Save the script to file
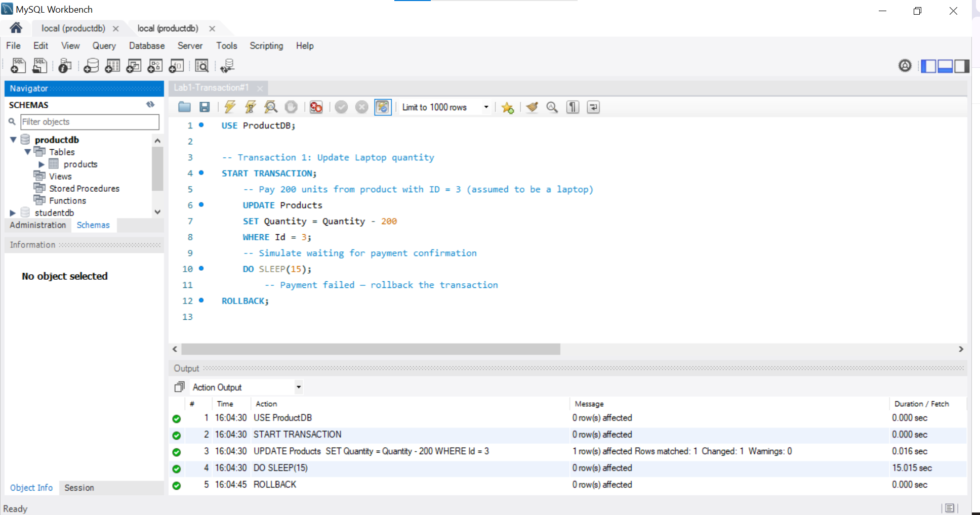This screenshot has height=515, width=980. pyautogui.click(x=205, y=107)
